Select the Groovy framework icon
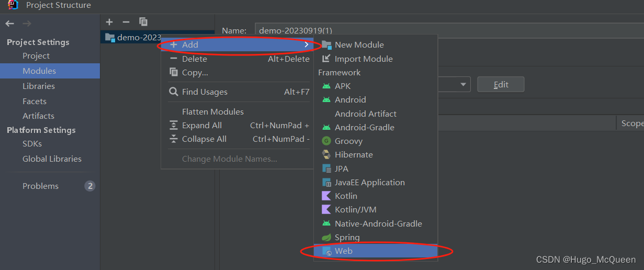 click(326, 141)
